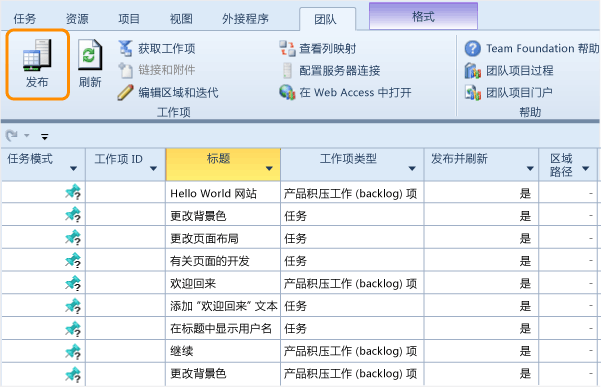The width and height of the screenshot is (601, 387).
Task: Click the 编辑区域和迭代 label
Action: [178, 92]
